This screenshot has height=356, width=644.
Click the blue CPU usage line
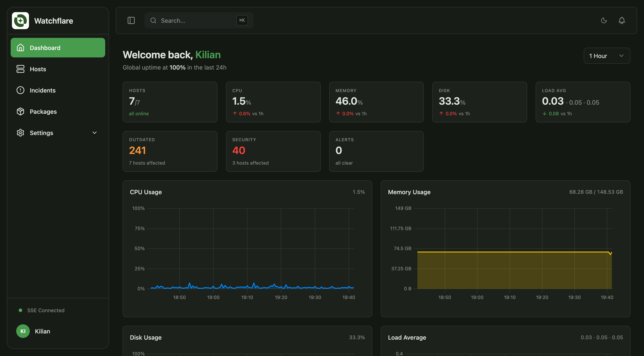pyautogui.click(x=252, y=286)
